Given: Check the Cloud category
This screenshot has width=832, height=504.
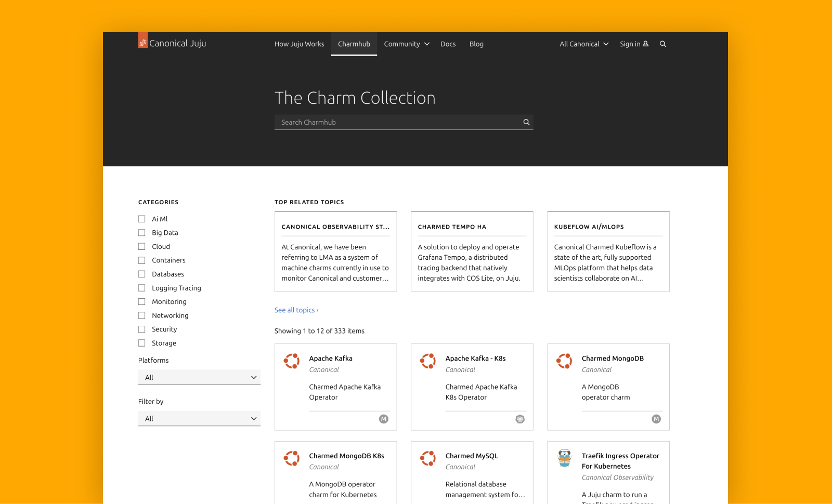Looking at the screenshot, I should click(141, 246).
